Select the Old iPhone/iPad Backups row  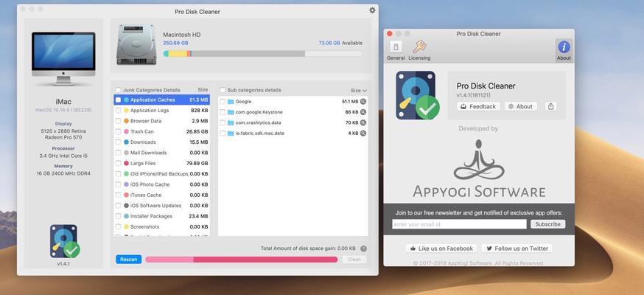click(162, 174)
